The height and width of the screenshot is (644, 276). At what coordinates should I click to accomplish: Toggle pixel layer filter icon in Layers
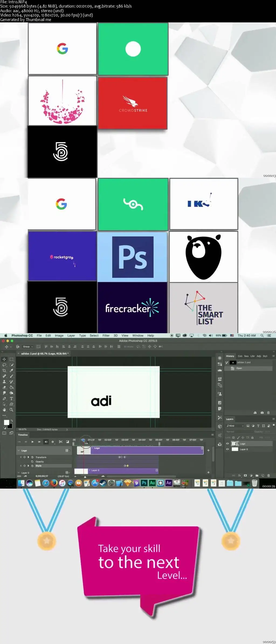(x=248, y=426)
